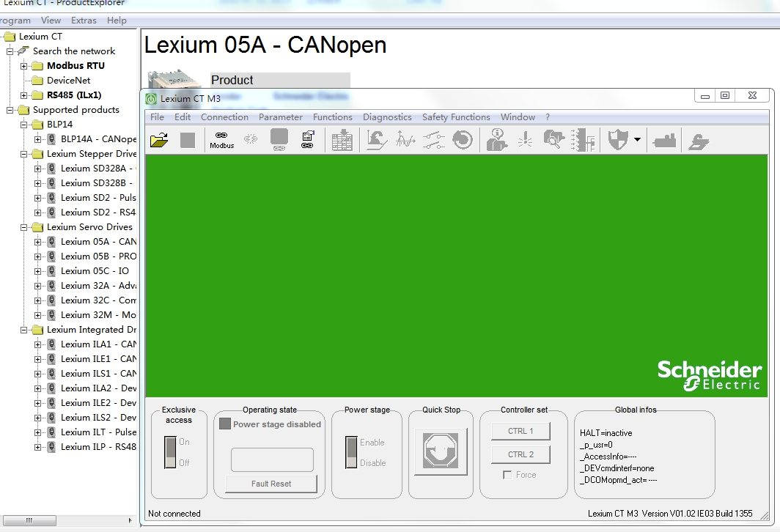Check the Force checkbox

[507, 475]
